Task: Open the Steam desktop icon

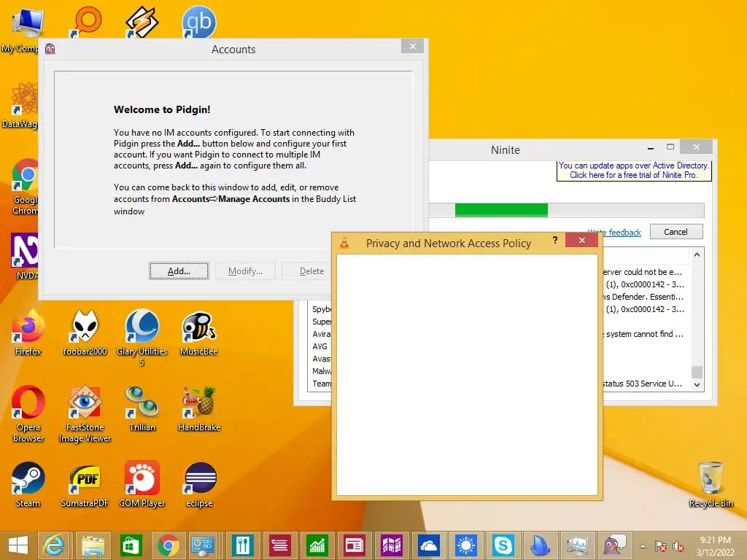Action: (x=28, y=484)
